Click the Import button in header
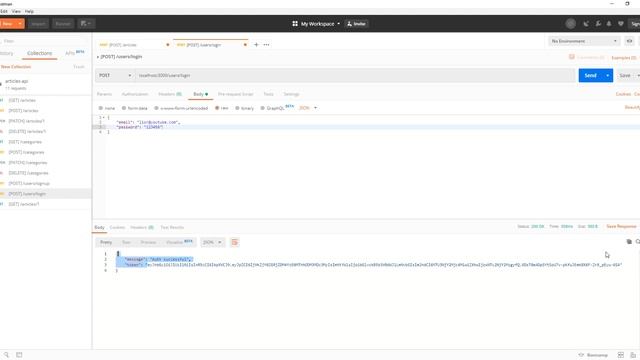The width and height of the screenshot is (640, 360). 38,24
